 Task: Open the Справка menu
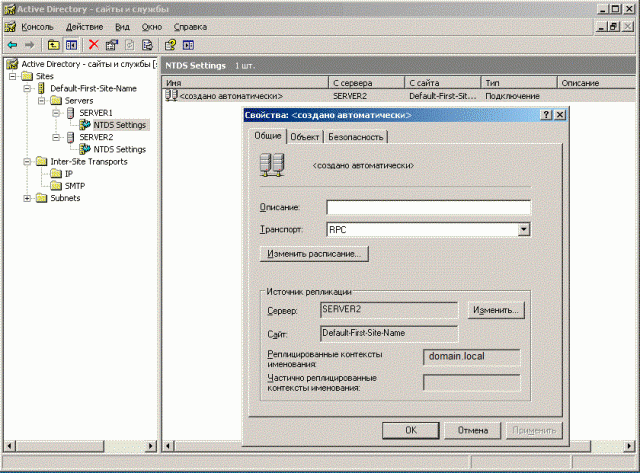190,27
